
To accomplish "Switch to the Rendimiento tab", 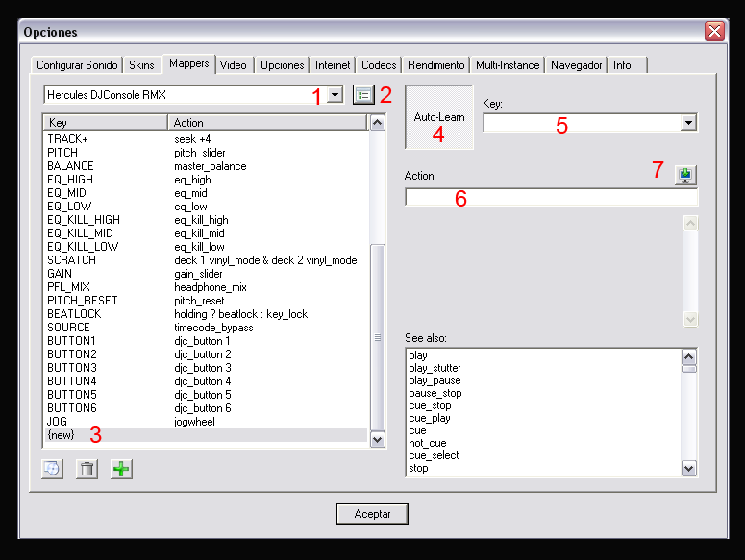I will tap(436, 65).
